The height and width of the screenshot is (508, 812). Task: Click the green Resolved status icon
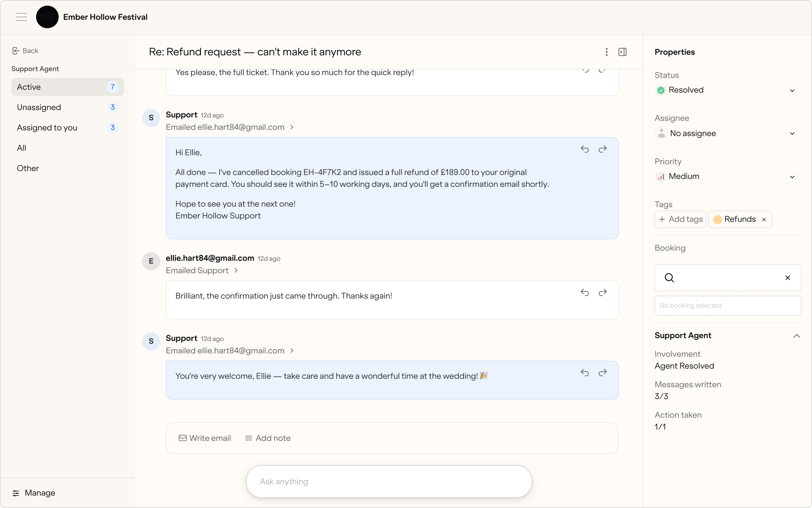[x=661, y=90]
